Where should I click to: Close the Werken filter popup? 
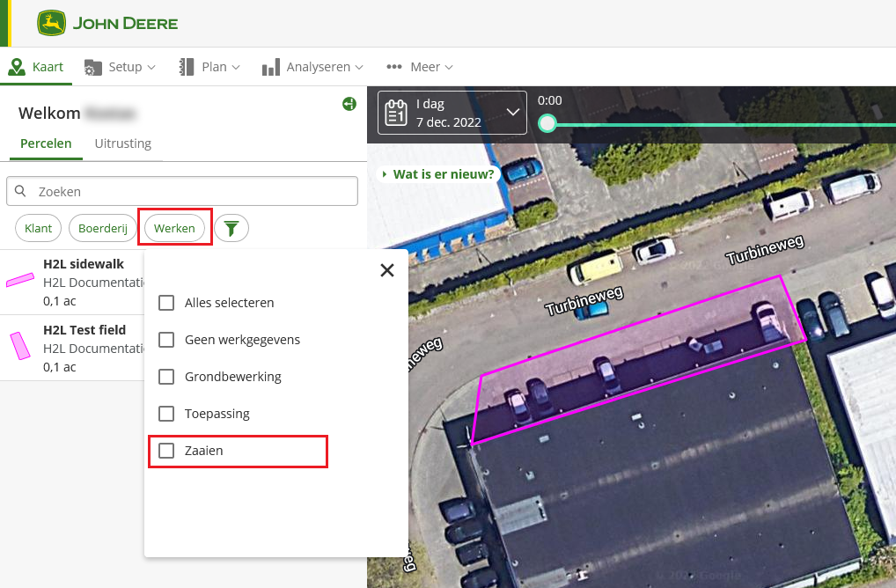(x=386, y=270)
